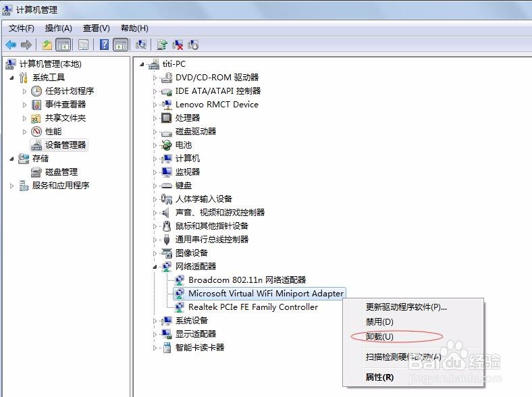Click the blue Help question mark icon
This screenshot has height=397, width=532.
pos(105,45)
